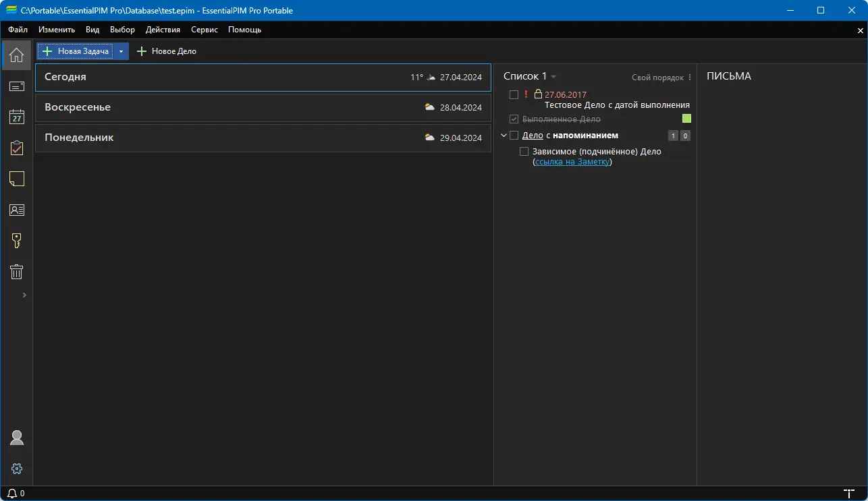The image size is (868, 501).
Task: Follow the ссылка на Заметку link
Action: [x=572, y=162]
